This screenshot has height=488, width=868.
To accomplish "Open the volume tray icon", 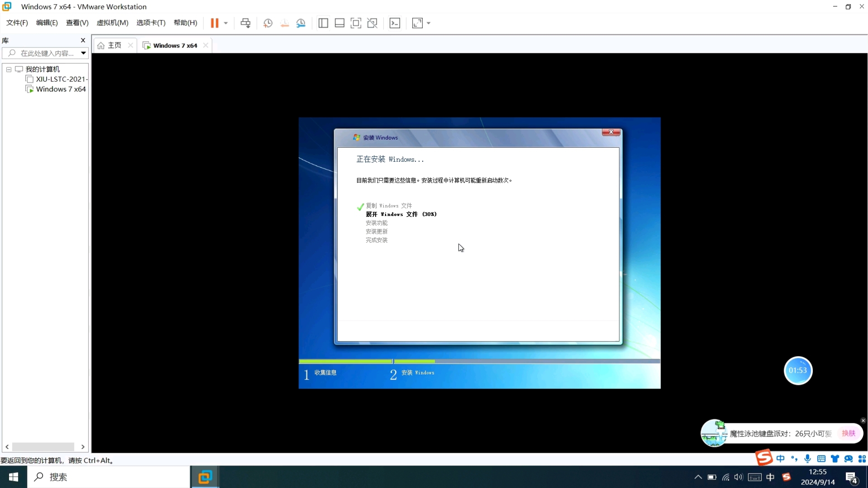I will (739, 477).
